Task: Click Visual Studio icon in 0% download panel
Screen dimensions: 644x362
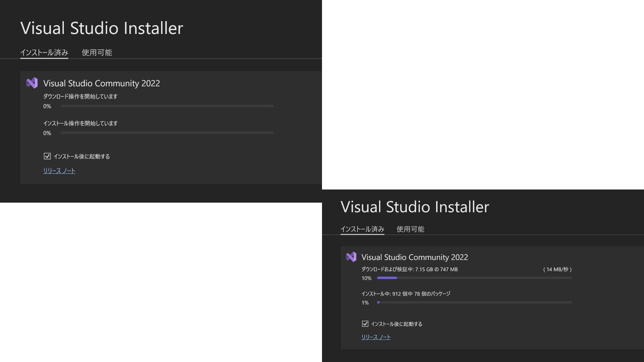Action: click(x=32, y=83)
